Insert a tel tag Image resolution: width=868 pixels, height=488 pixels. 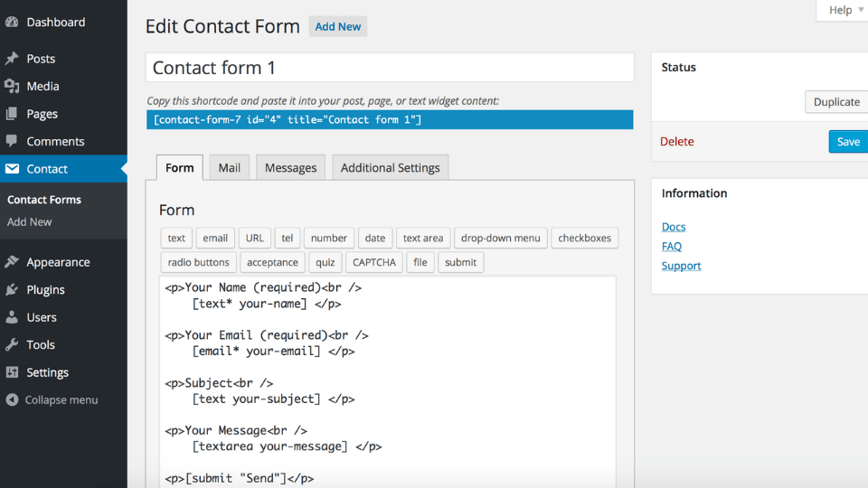point(288,238)
